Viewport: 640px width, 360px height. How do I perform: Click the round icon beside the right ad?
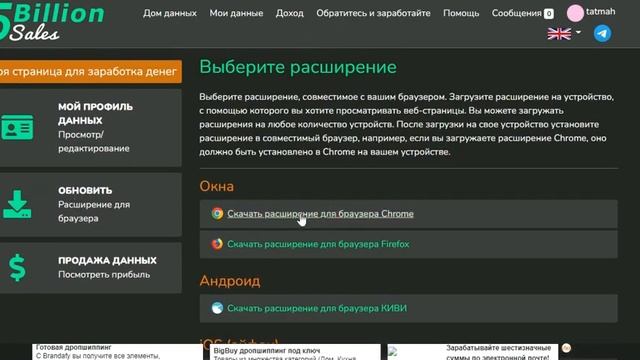pyautogui.click(x=566, y=348)
